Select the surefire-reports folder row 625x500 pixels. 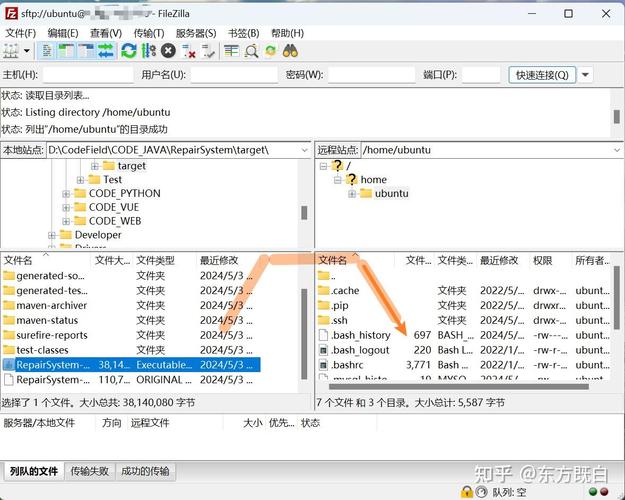(x=130, y=335)
